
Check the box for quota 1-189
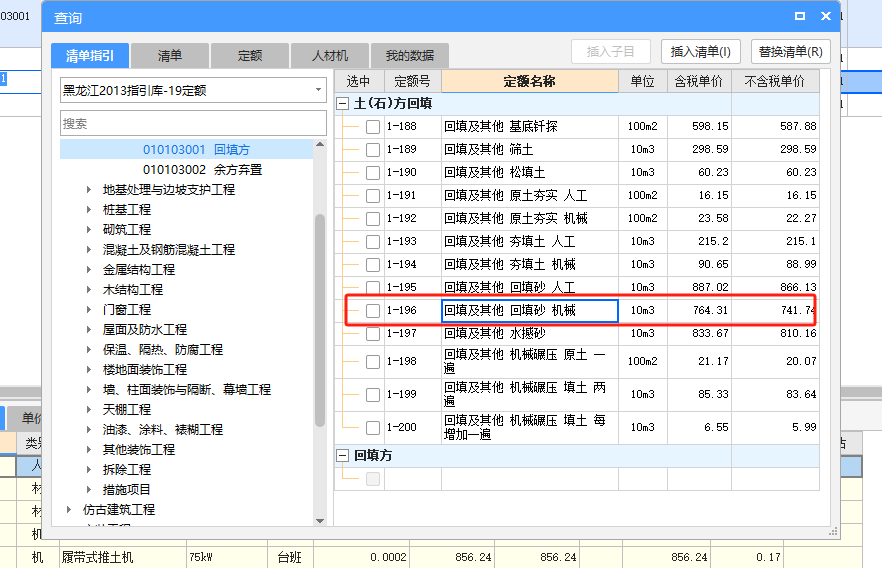coord(372,150)
